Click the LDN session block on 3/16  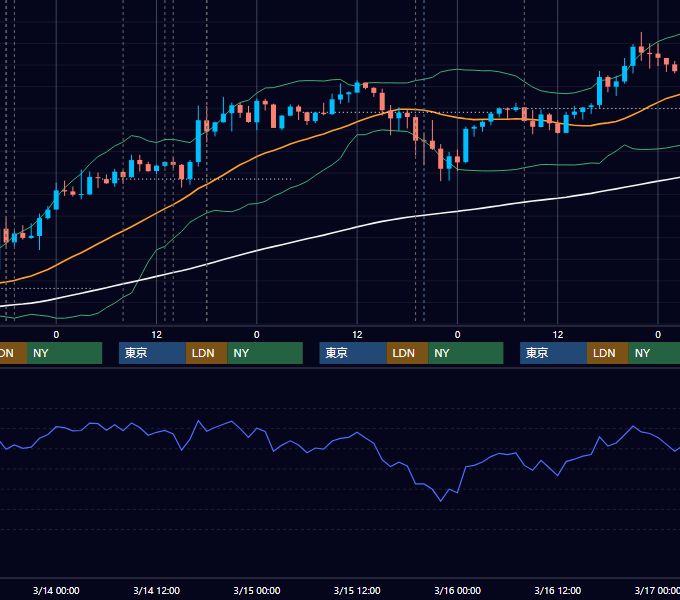(608, 353)
